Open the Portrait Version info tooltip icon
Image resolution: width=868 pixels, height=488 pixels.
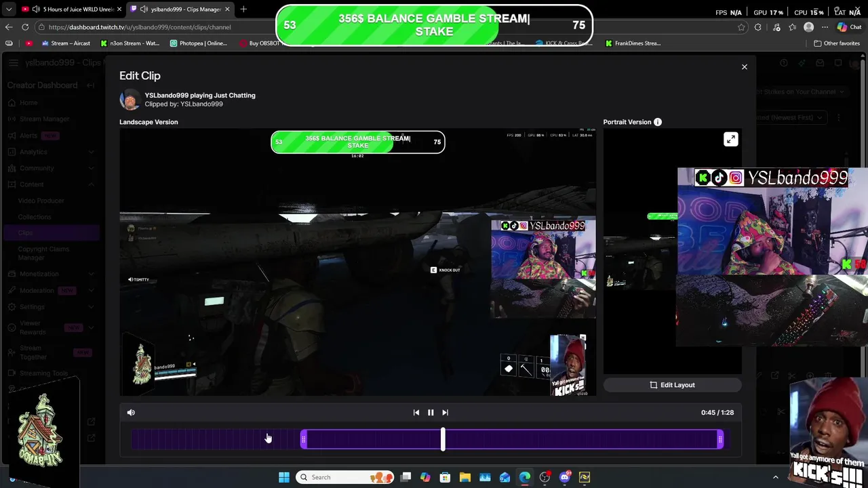click(x=657, y=122)
